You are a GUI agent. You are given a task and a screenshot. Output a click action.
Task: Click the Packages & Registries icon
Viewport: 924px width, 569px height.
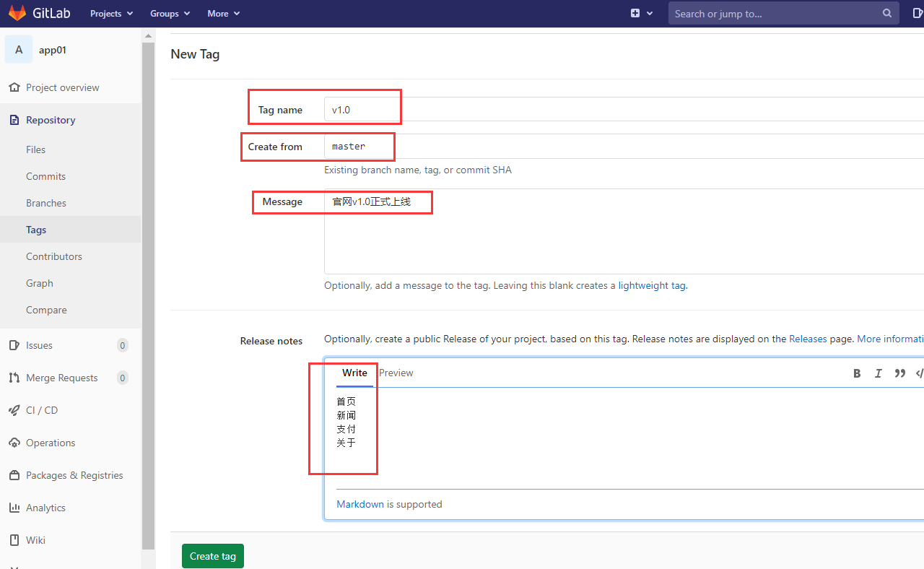pos(14,475)
